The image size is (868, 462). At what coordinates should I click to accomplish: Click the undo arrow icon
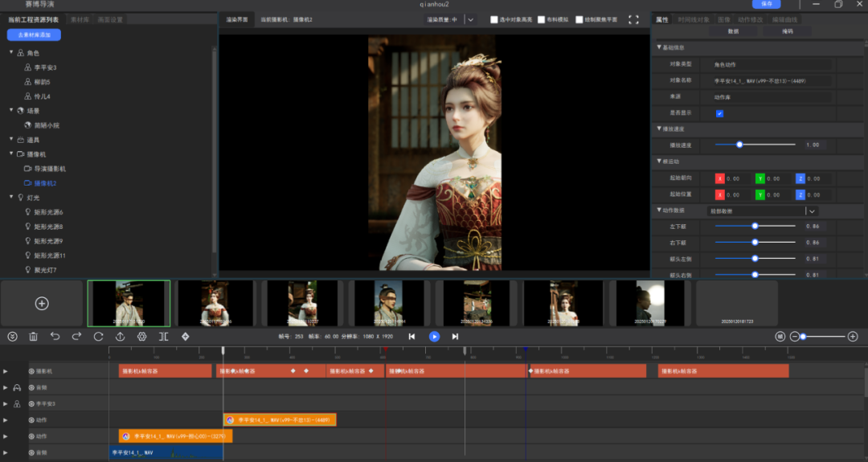(55, 337)
